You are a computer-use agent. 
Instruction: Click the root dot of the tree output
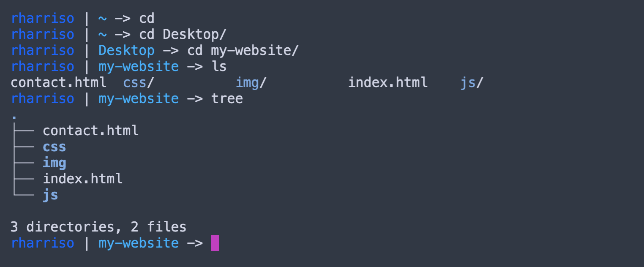pos(14,116)
